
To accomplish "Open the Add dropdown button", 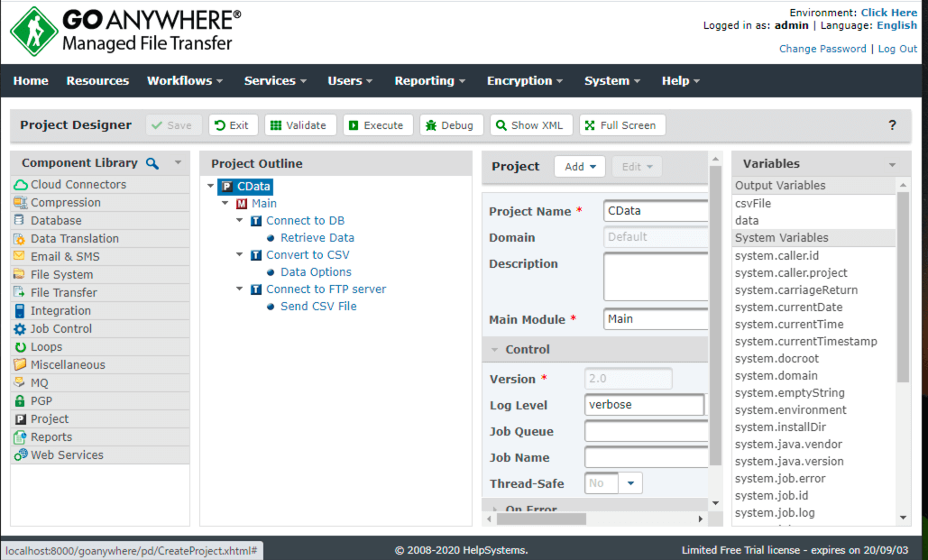I will tap(580, 167).
